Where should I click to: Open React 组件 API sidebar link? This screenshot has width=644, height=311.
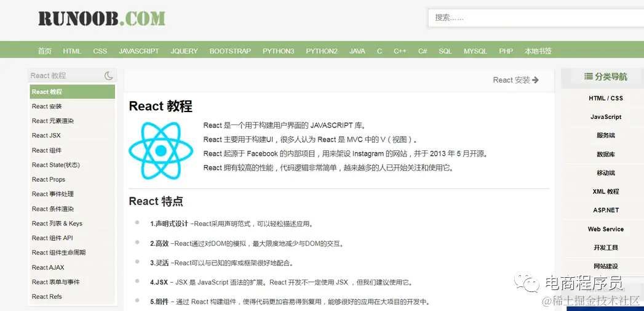(52, 238)
